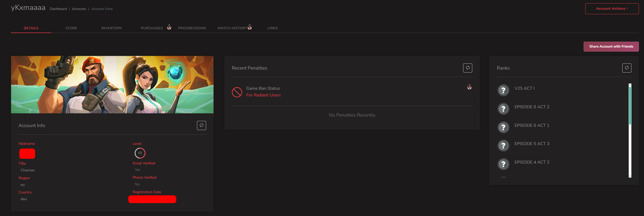Click the Game Ban Status prohibited icon

pyautogui.click(x=237, y=92)
